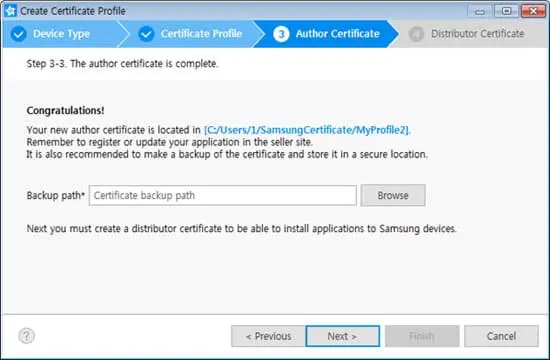Close the Create Certificate Profile dialog
This screenshot has height=360, width=550.
(x=533, y=11)
